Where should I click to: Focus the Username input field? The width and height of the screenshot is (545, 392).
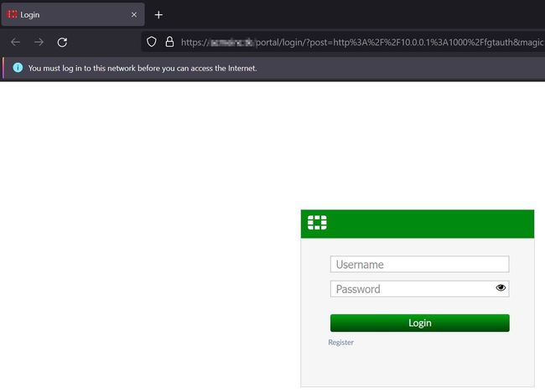(x=419, y=264)
